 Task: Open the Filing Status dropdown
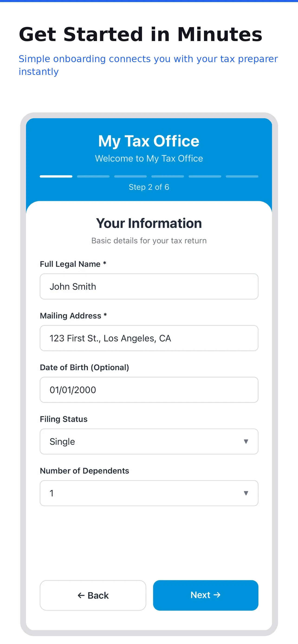pyautogui.click(x=149, y=441)
